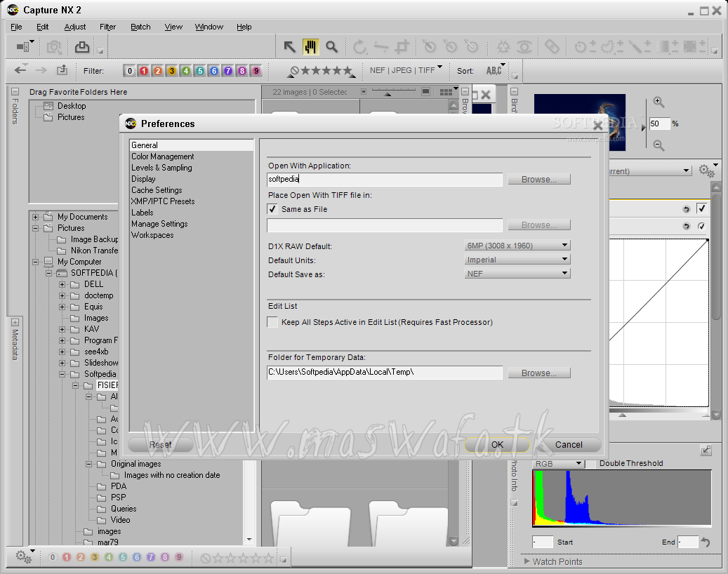Expand the My Documents tree node

click(35, 217)
